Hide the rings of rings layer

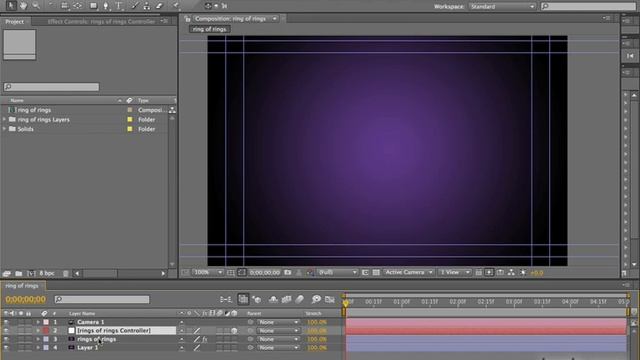[6, 339]
